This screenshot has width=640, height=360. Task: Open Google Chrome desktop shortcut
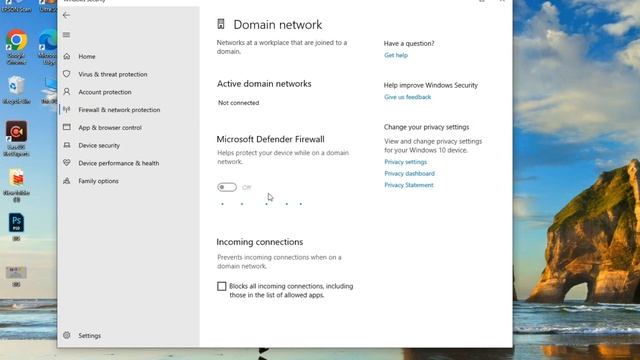tap(16, 47)
